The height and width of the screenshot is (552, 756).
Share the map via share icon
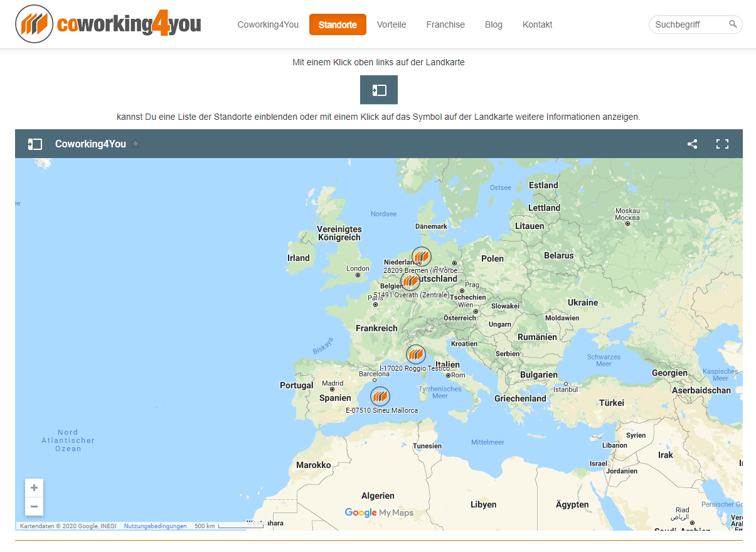pyautogui.click(x=692, y=144)
